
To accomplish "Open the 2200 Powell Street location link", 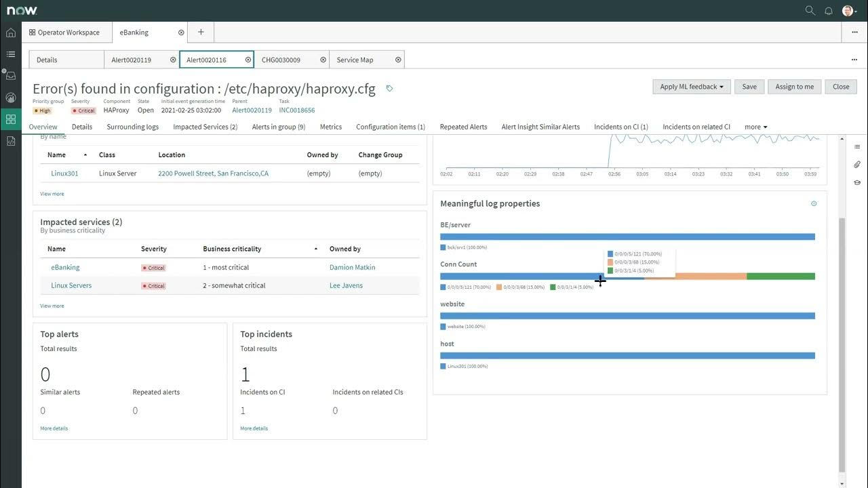I will pyautogui.click(x=213, y=174).
